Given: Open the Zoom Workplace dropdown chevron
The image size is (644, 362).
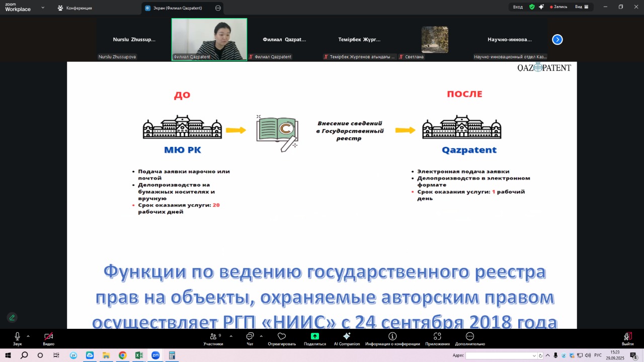Looking at the screenshot, I should (x=43, y=8).
